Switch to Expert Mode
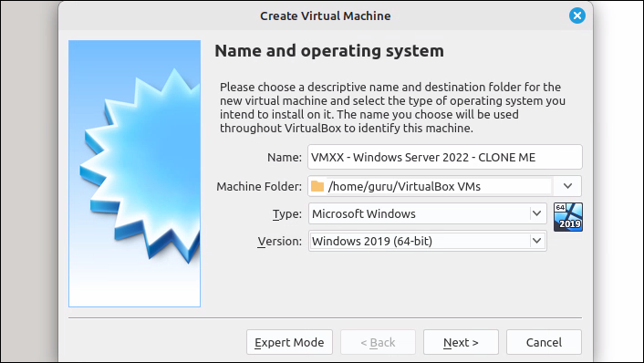 pos(289,342)
